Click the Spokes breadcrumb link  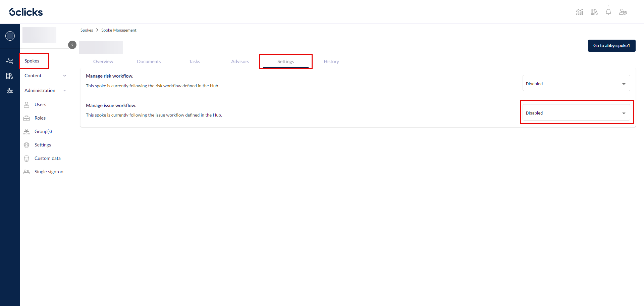(87, 30)
